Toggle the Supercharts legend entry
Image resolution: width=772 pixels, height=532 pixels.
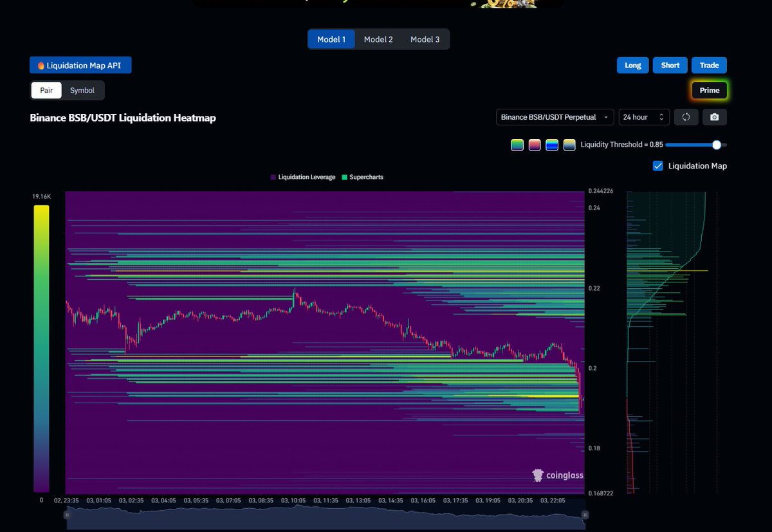pyautogui.click(x=362, y=177)
